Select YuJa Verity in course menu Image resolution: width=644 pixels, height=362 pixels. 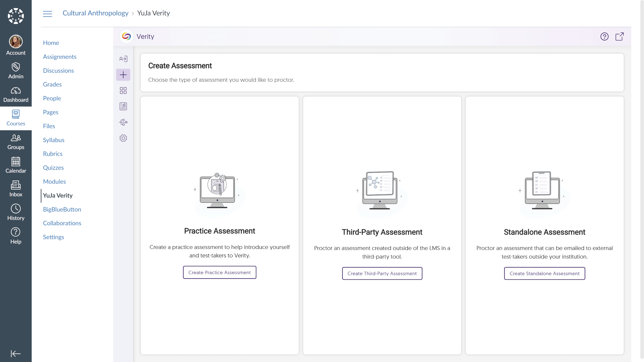(x=58, y=195)
